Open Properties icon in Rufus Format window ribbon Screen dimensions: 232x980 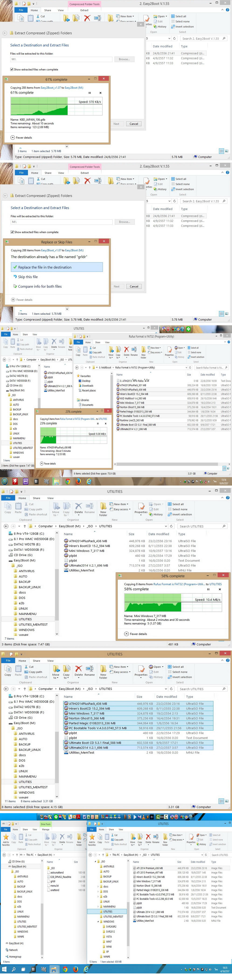click(x=169, y=351)
